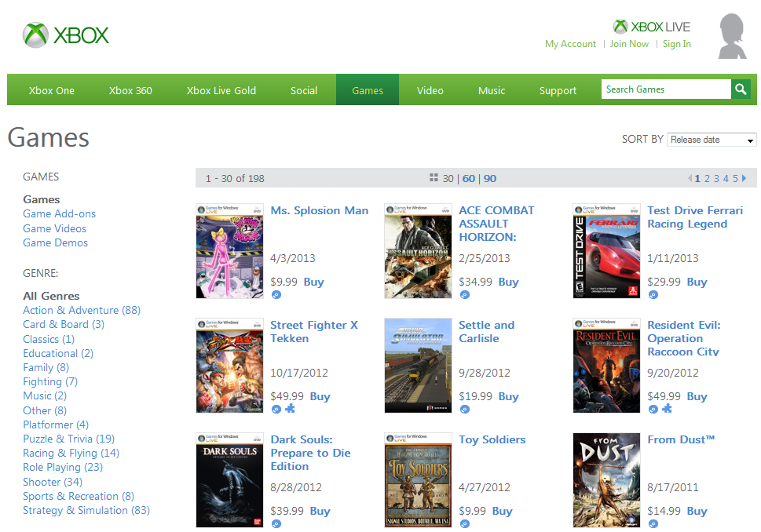Filter by Puzzle & Trivia genre
The width and height of the screenshot is (761, 532).
68,439
